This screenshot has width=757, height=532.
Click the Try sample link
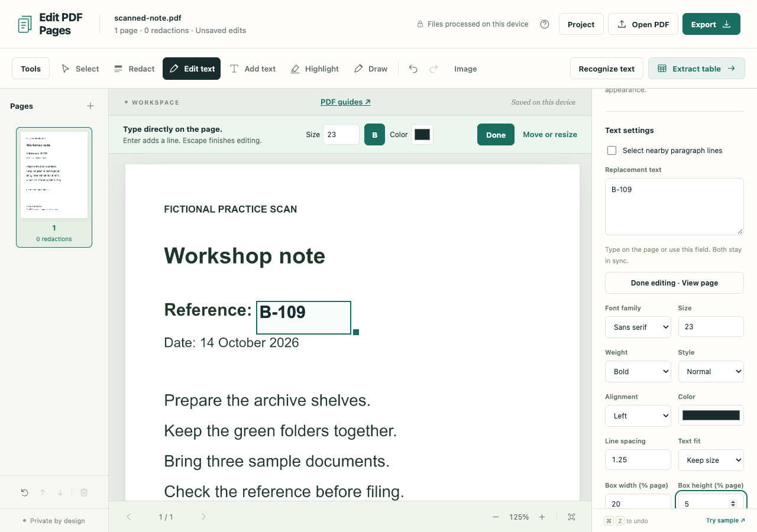point(726,521)
